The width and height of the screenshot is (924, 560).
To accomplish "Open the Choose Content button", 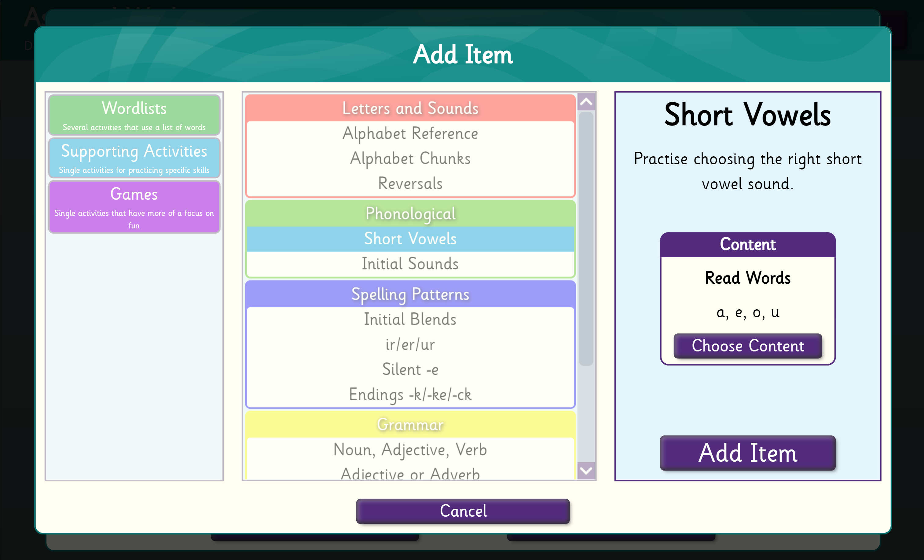I will [x=748, y=346].
